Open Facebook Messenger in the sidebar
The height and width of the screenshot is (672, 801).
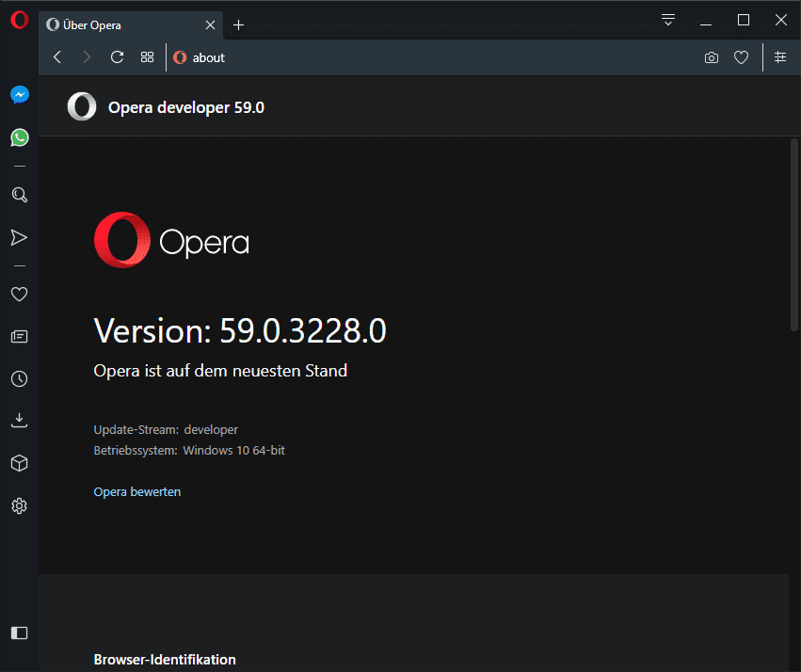click(x=20, y=95)
